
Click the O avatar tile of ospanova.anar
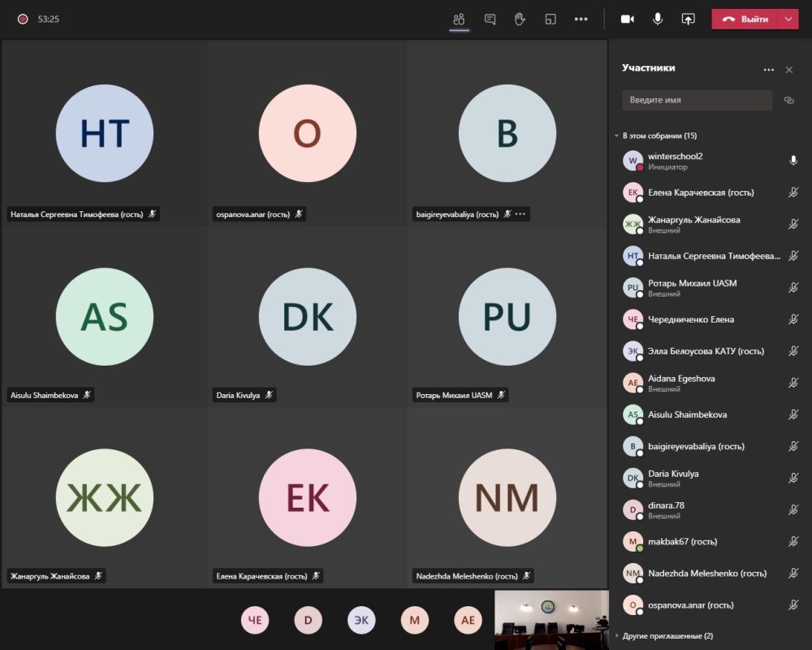coord(308,133)
